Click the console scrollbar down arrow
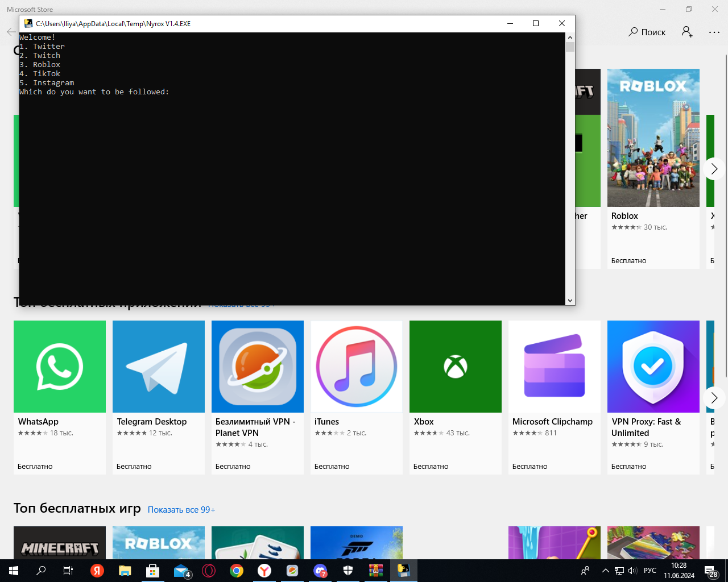 coord(570,300)
